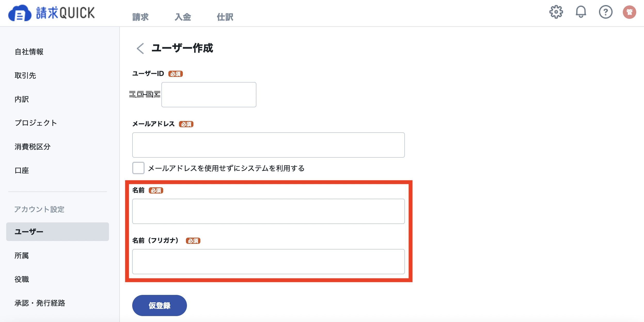Go back using the left chevron arrow
Image resolution: width=644 pixels, height=322 pixels.
140,48
